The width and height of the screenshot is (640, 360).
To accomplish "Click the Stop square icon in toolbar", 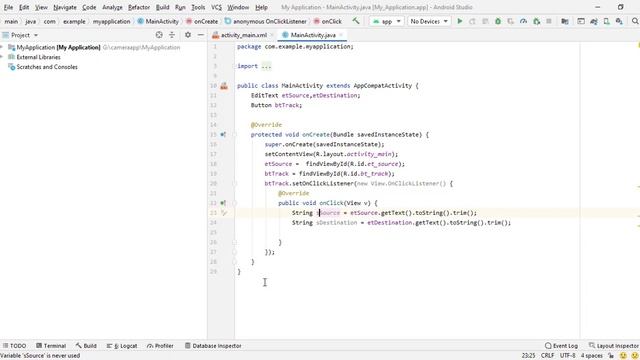I will click(549, 21).
